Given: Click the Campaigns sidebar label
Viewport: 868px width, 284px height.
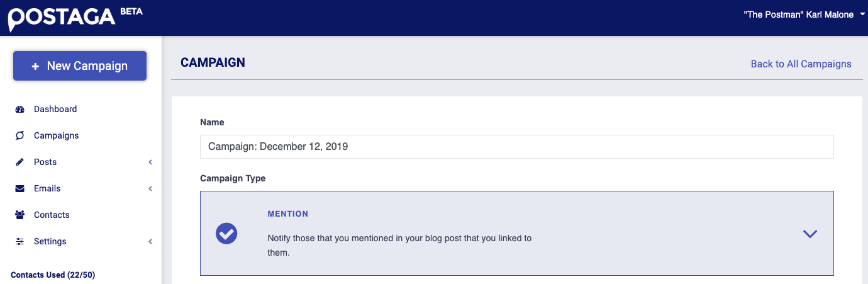Looking at the screenshot, I should pyautogui.click(x=57, y=135).
